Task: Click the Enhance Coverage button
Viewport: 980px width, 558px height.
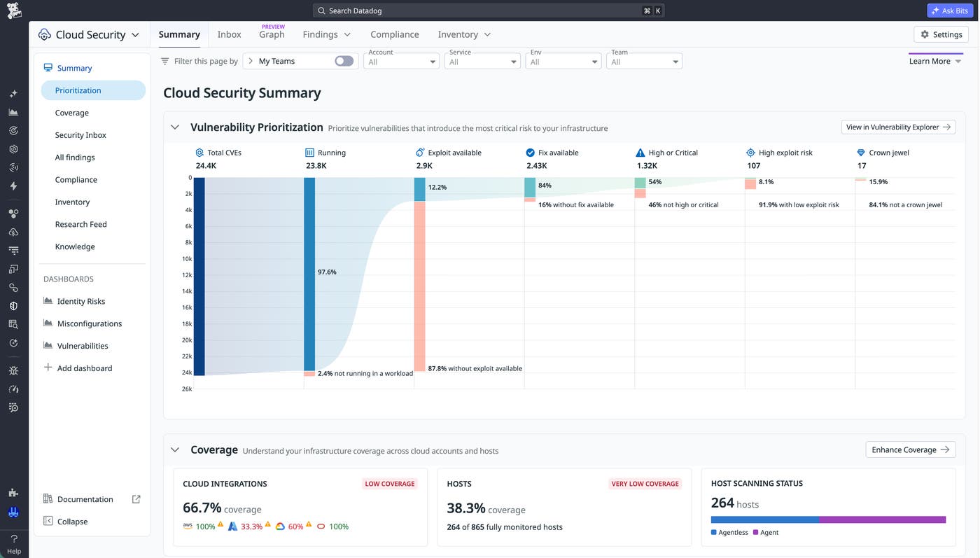Action: (911, 449)
